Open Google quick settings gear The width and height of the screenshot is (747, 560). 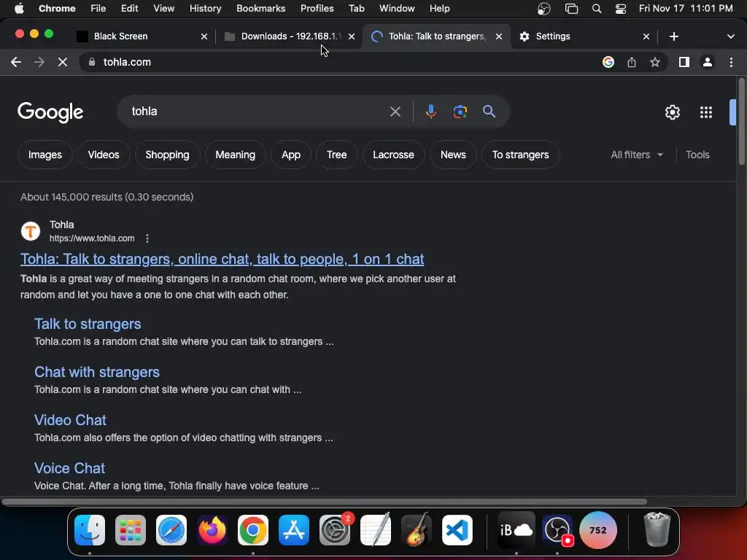click(x=672, y=112)
